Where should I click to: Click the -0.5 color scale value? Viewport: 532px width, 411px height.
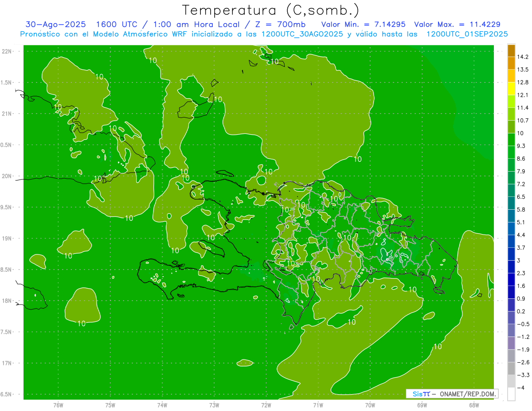tap(523, 324)
